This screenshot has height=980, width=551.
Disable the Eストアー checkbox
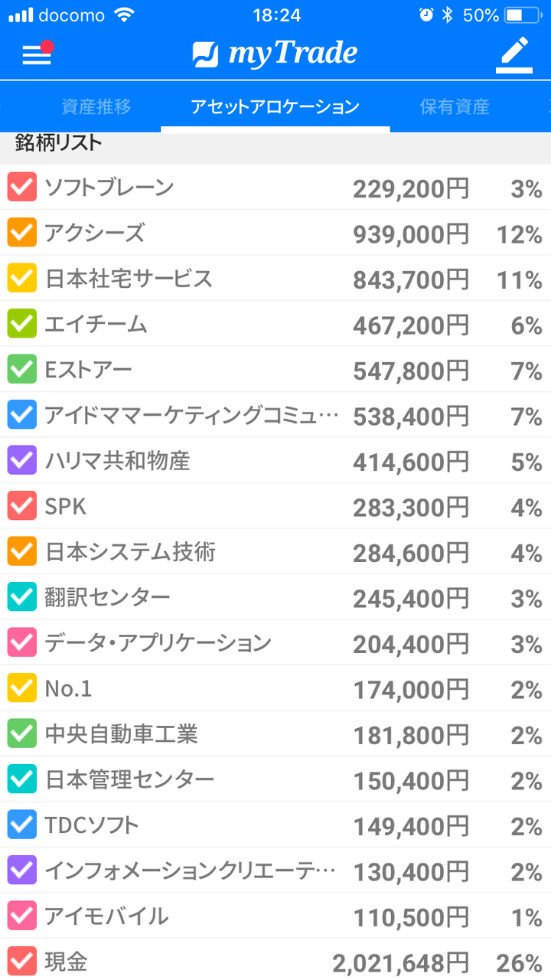(21, 370)
